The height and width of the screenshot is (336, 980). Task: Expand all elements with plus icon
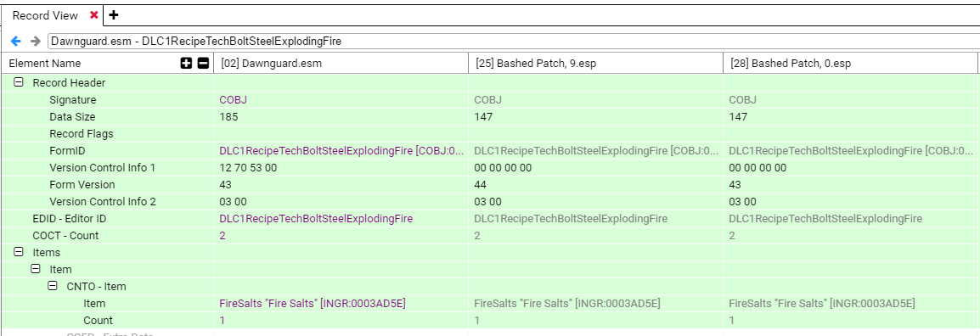click(x=186, y=63)
